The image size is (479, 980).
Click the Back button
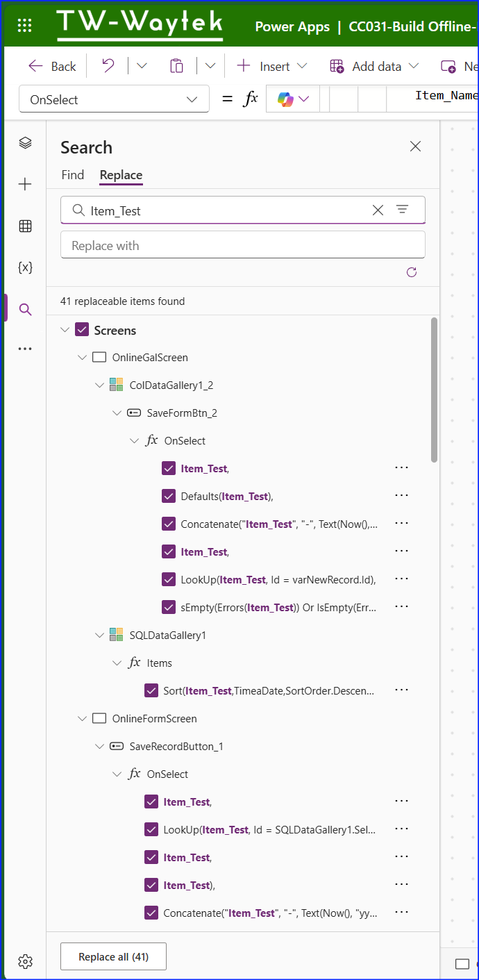point(52,66)
